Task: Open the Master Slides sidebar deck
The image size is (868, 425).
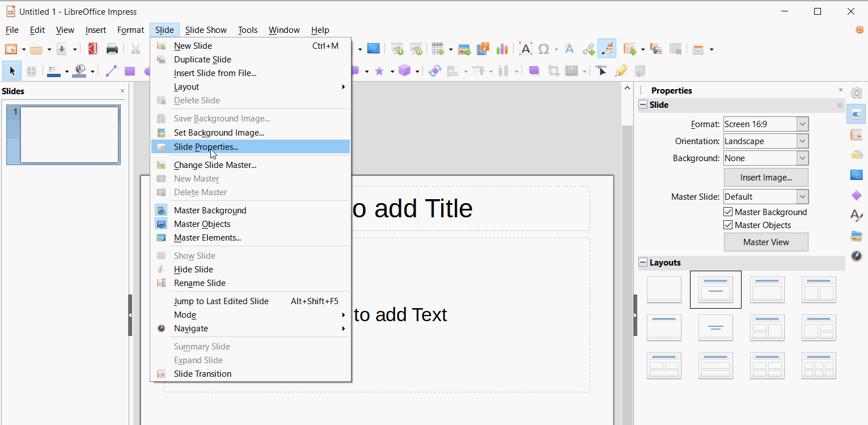Action: (x=856, y=175)
